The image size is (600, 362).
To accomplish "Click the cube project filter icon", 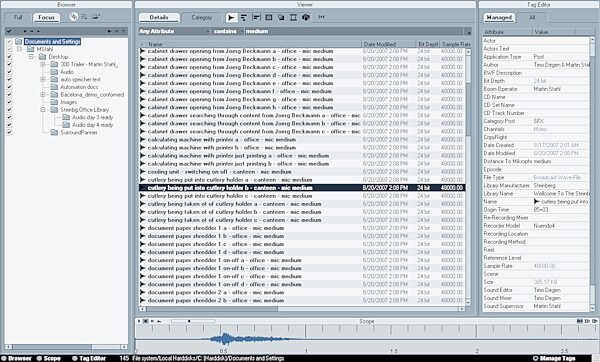I will 306,17.
